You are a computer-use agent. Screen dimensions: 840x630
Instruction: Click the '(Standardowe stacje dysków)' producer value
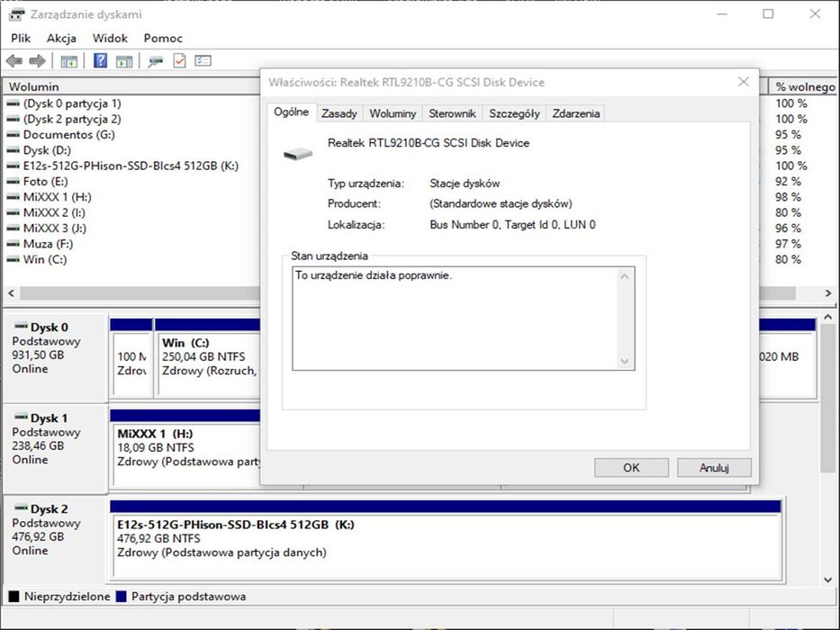coord(501,204)
